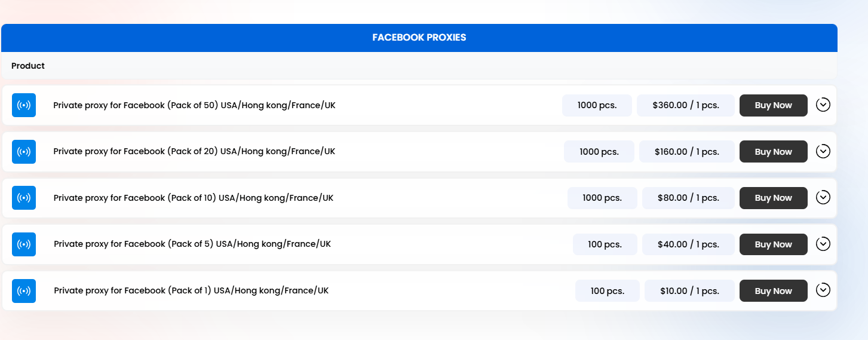
Task: Buy Now the $80.00 Pack of 10
Action: (x=774, y=198)
